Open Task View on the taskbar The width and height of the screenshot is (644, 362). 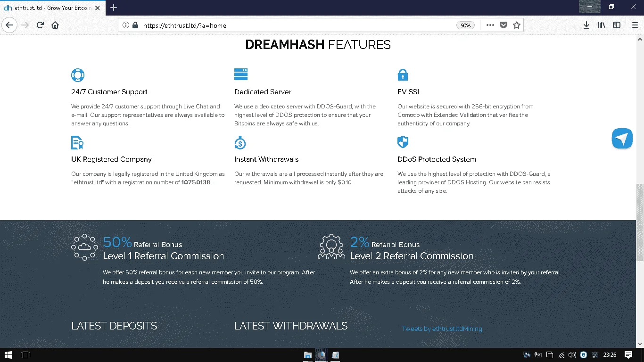pyautogui.click(x=25, y=355)
